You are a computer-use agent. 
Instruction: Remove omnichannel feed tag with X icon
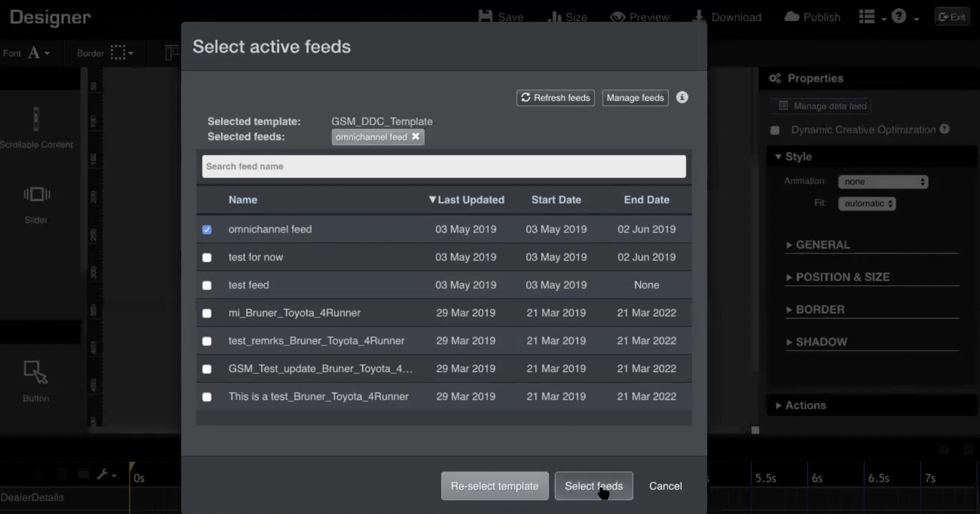(x=416, y=137)
